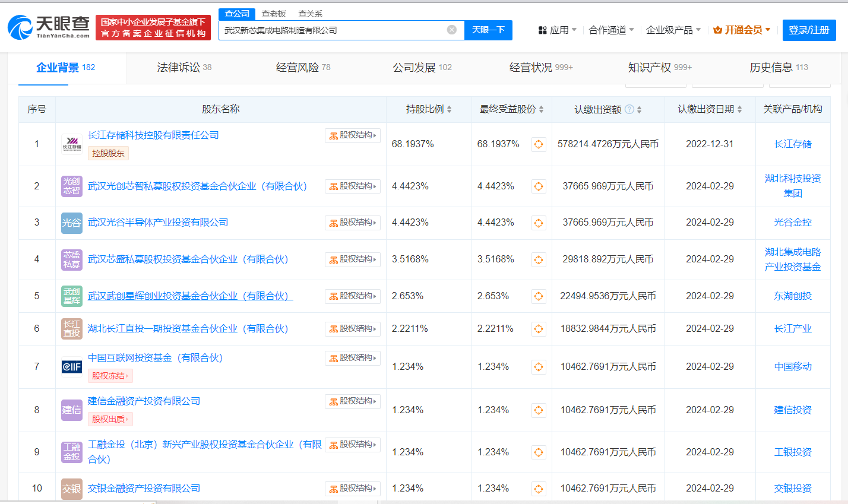Click the 建信 purple avatar icon
848x504 pixels.
[72, 410]
